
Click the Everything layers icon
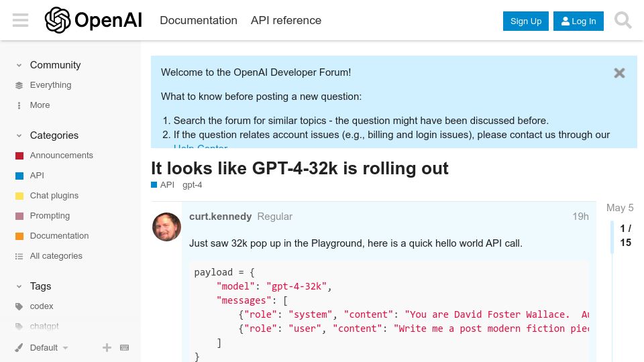[x=19, y=85]
